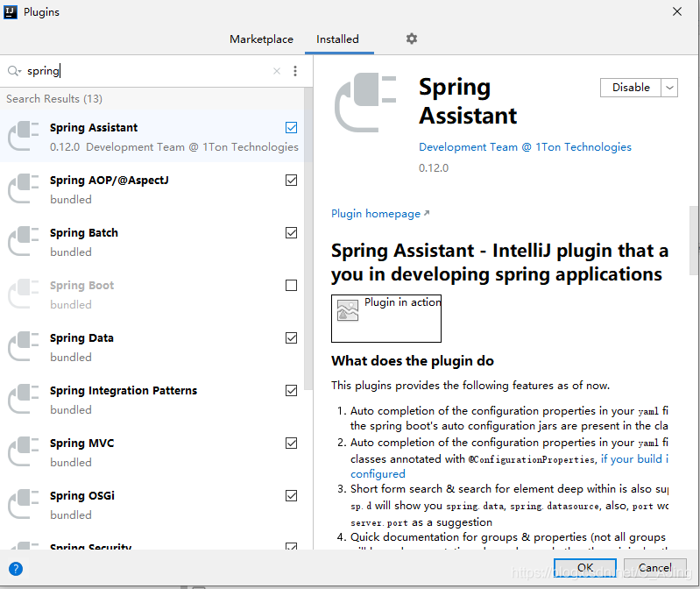
Task: Click the large Spring Assistant detail icon
Action: pyautogui.click(x=365, y=103)
